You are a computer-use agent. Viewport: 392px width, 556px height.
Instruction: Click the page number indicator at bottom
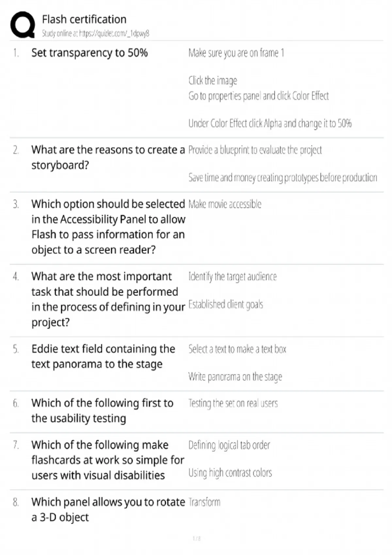pos(197,538)
